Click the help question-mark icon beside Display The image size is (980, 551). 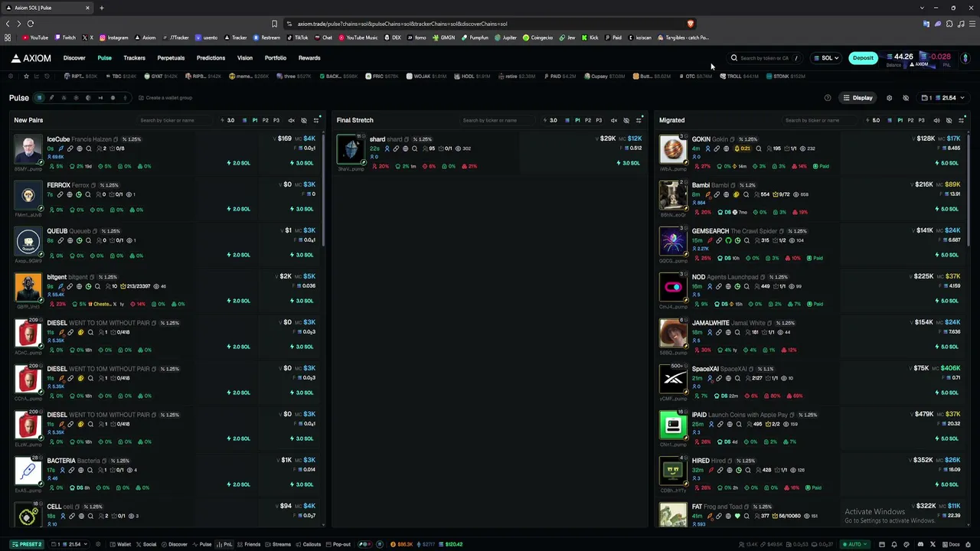(x=828, y=98)
